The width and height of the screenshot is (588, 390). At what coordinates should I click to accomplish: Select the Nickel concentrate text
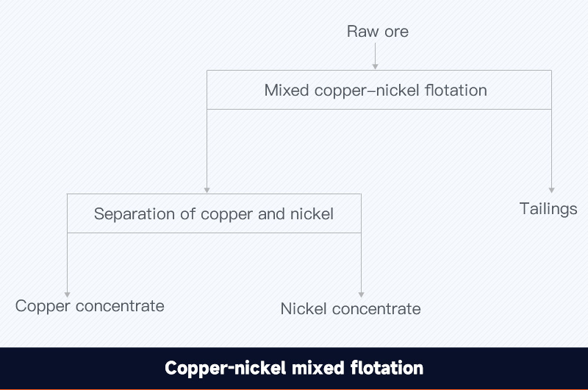coord(351,309)
